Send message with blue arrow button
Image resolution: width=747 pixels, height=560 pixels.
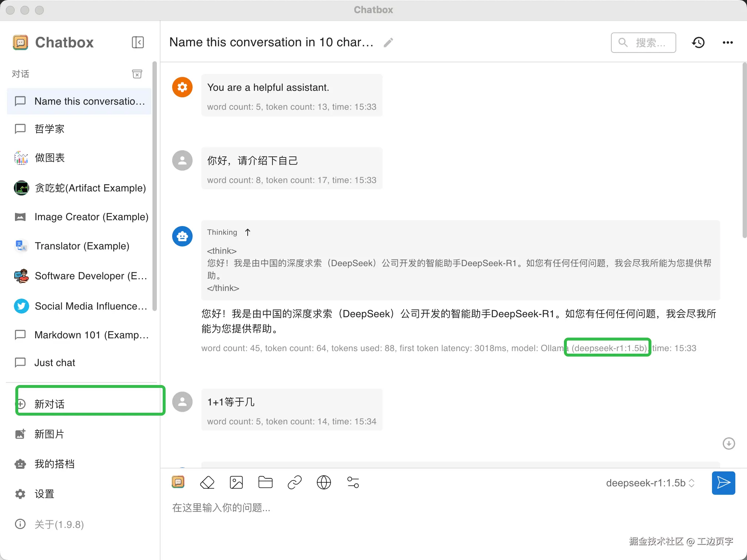pyautogui.click(x=723, y=483)
